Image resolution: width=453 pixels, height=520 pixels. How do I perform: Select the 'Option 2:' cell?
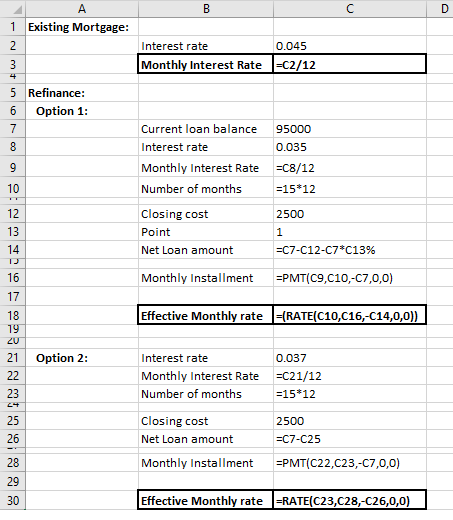[82, 358]
